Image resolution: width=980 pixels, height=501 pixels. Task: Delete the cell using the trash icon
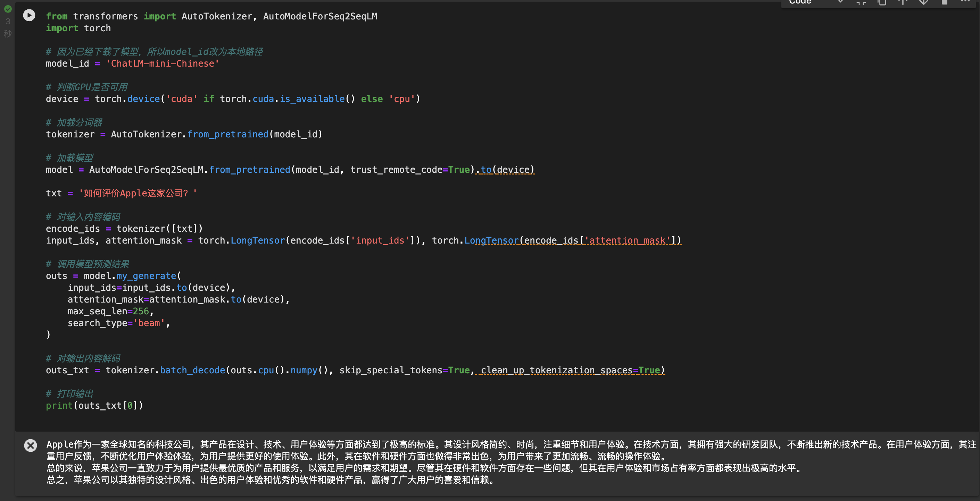944,2
